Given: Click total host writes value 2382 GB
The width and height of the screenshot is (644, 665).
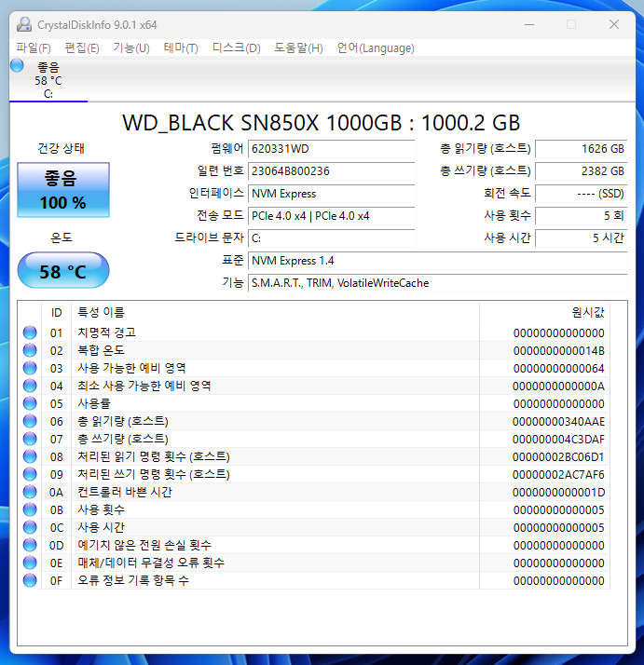Looking at the screenshot, I should click(582, 171).
